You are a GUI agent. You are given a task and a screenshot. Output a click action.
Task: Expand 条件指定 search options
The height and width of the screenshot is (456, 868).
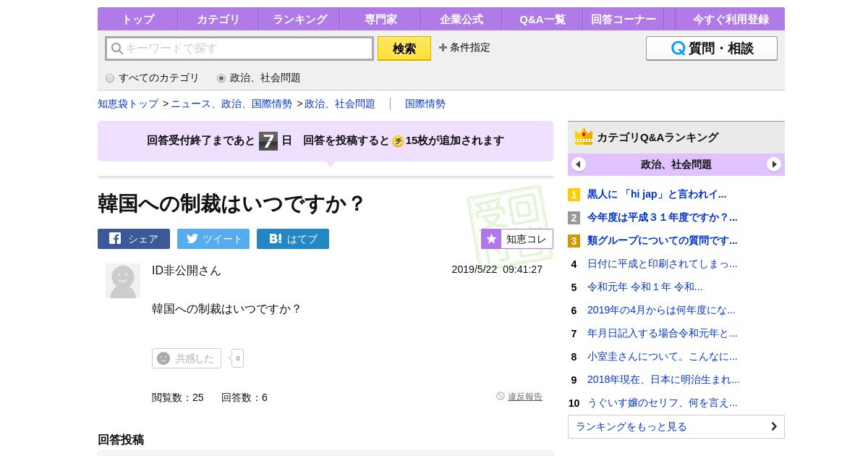(464, 48)
